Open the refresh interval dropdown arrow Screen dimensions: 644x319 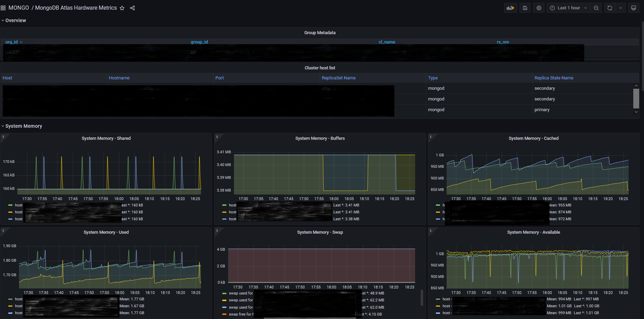pos(620,8)
